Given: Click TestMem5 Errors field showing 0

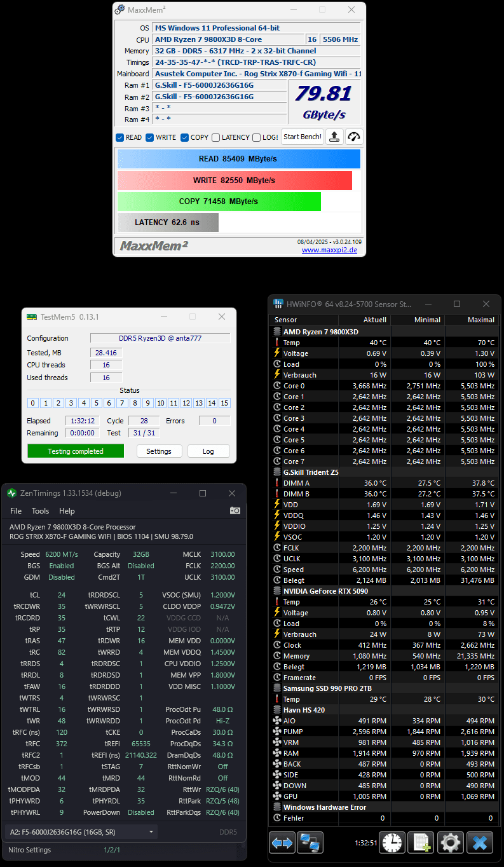Looking at the screenshot, I should point(214,421).
